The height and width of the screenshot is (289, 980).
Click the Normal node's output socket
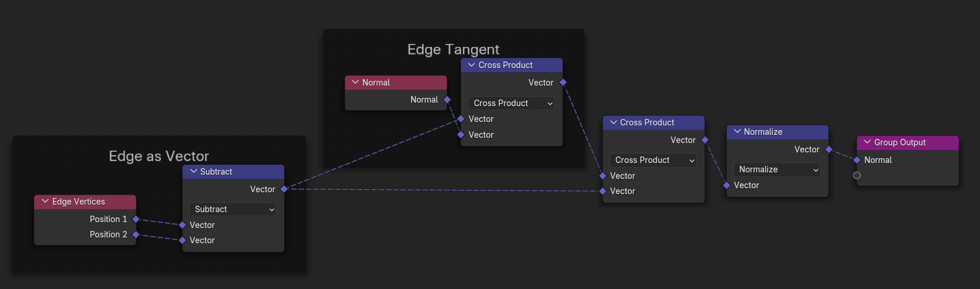[x=447, y=100]
